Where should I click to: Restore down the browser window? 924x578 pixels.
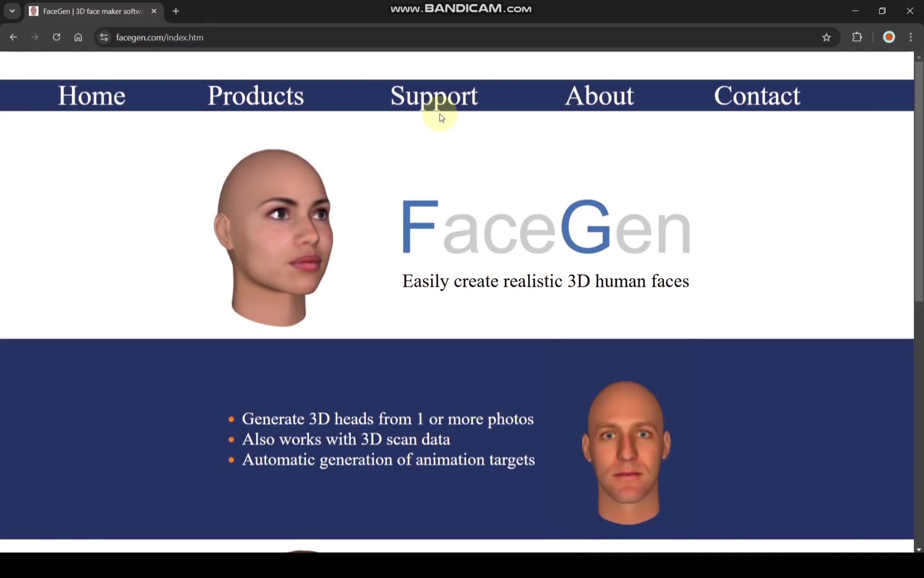(882, 11)
